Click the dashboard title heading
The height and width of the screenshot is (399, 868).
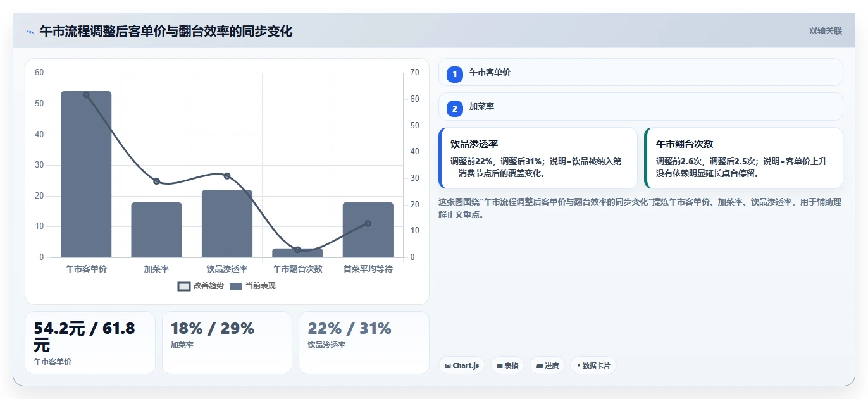[166, 32]
